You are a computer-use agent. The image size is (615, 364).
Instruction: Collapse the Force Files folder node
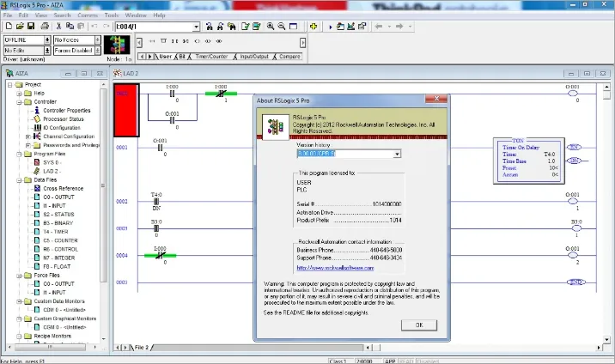(19, 276)
